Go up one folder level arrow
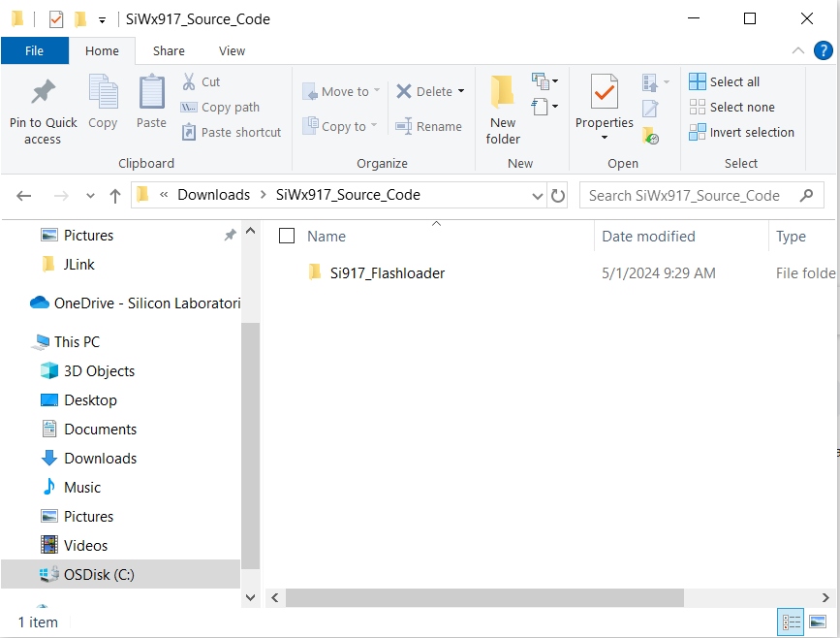The height and width of the screenshot is (638, 840). 115,196
